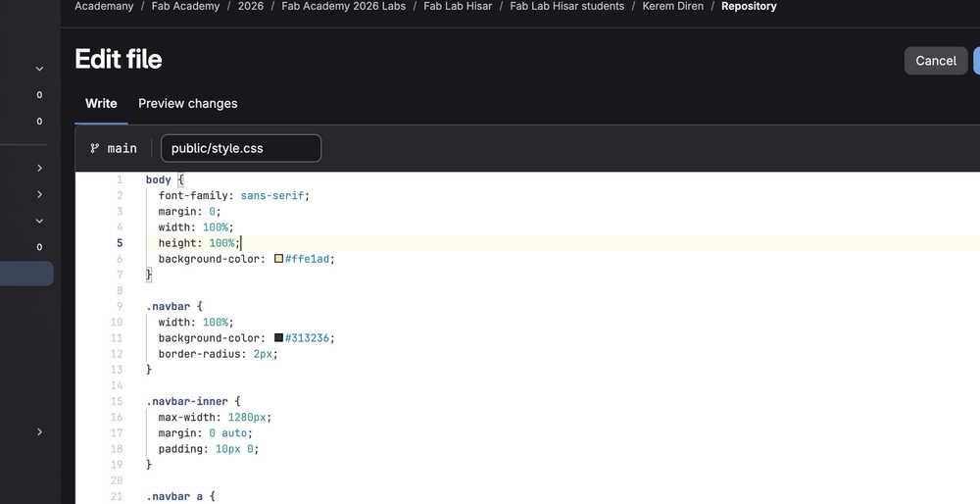
Task: Click the 'margin: 0 auto;' line
Action: click(205, 432)
